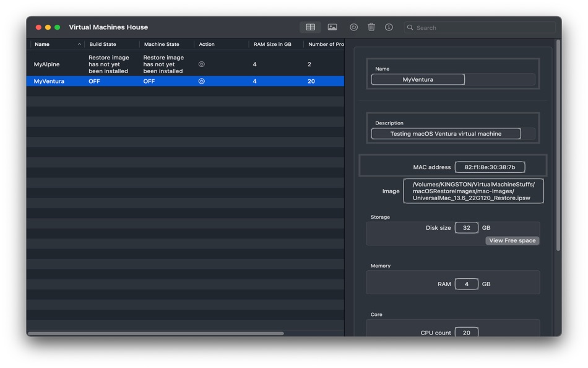Switch to table list view icon

click(310, 27)
